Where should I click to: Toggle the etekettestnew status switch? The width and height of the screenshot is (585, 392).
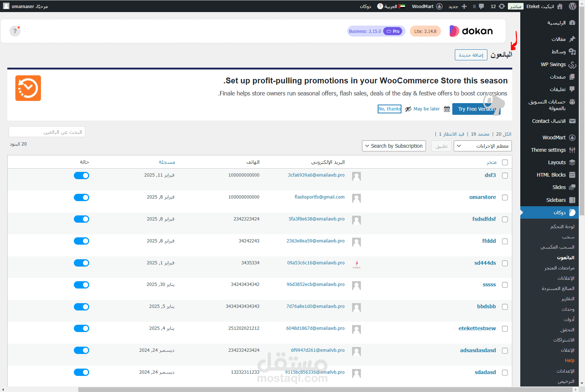click(82, 328)
